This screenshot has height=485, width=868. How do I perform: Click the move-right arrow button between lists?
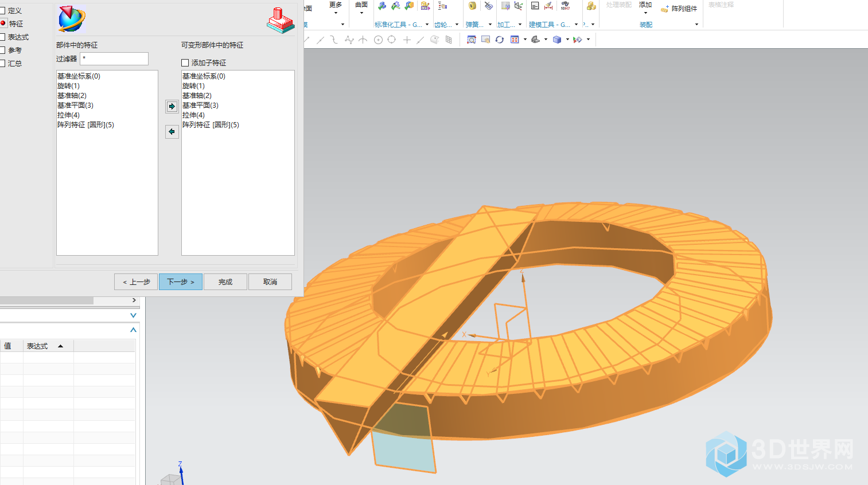point(172,106)
